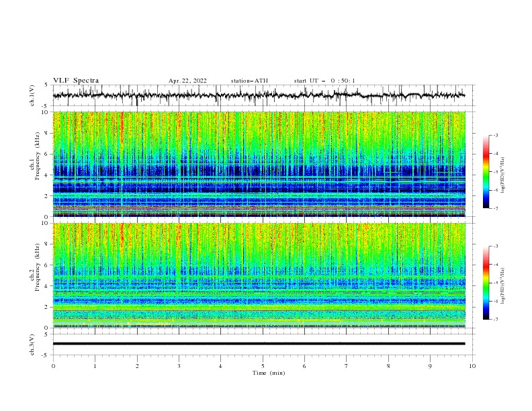Click lower colorbar label 'log(PSD)(V²/Hz)'
This screenshot has width=532, height=411.
tap(503, 285)
